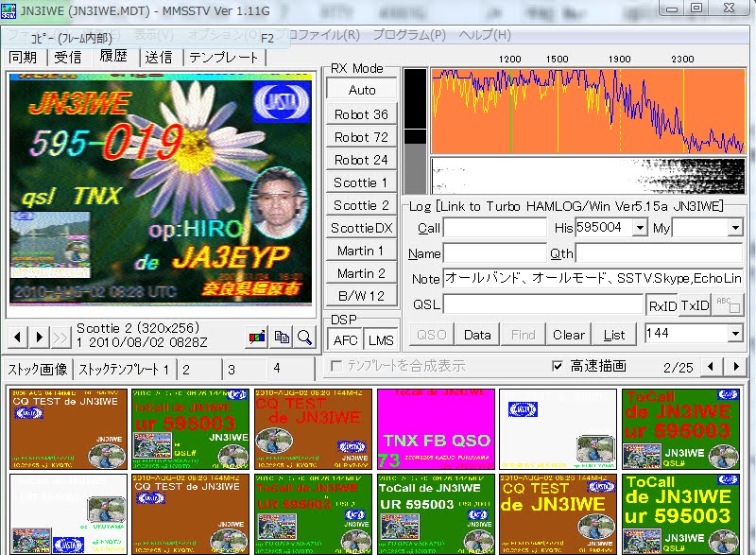Go to next stock image page
Screen dimensions: 756x555
[x=736, y=367]
